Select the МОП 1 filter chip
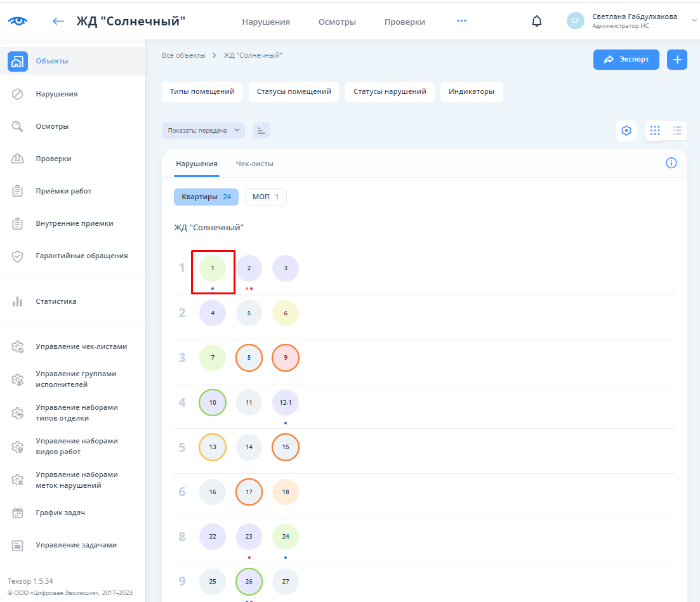Screen dimensions: 700x602 point(265,197)
